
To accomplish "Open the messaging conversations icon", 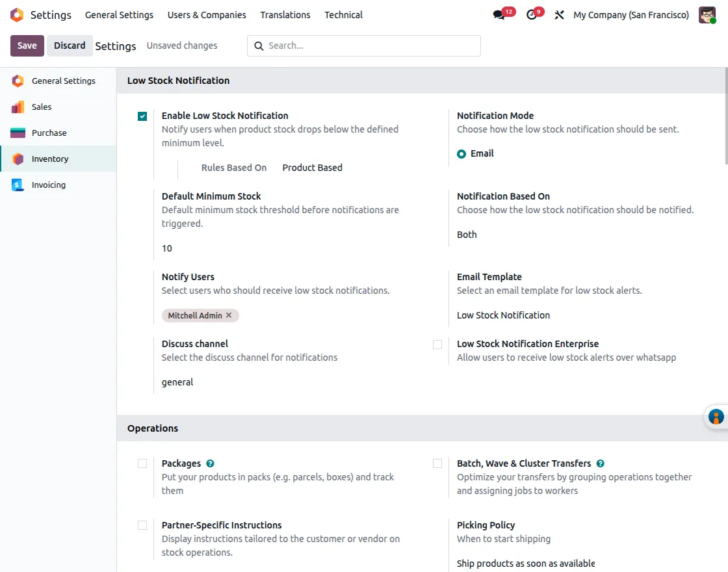I will pyautogui.click(x=498, y=15).
